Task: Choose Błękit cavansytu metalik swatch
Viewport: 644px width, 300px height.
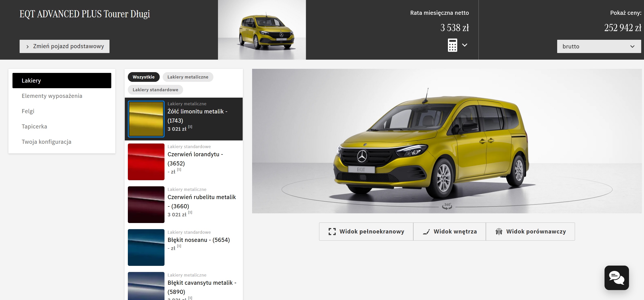Action: 146,286
